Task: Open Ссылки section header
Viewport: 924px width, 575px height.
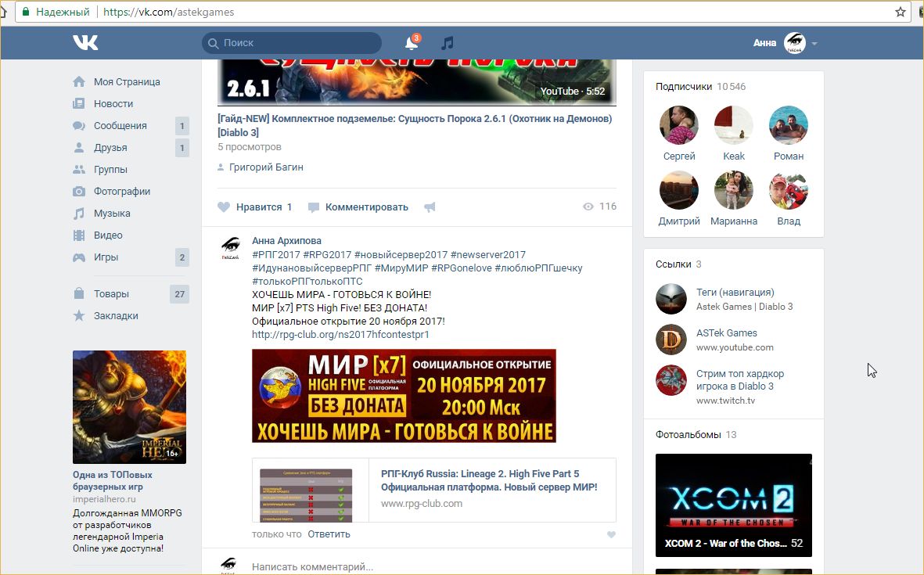Action: tap(678, 264)
